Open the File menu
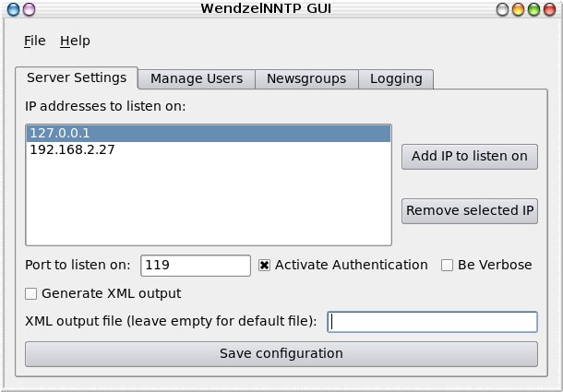 [35, 41]
